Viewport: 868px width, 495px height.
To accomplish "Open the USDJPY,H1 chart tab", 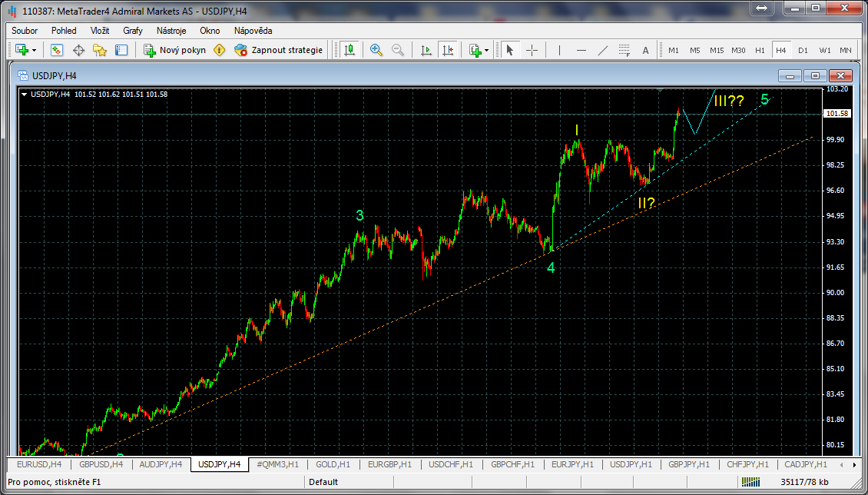I will coord(631,464).
